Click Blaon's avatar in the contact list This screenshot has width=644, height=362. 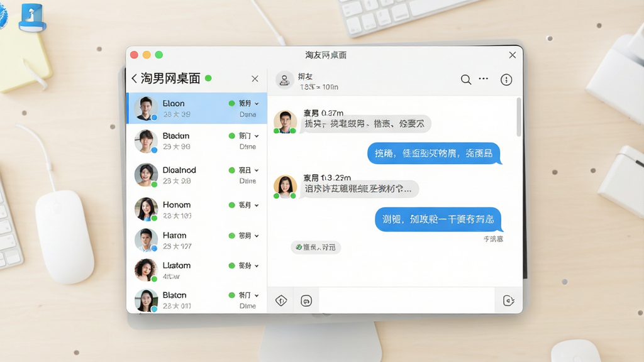(146, 108)
